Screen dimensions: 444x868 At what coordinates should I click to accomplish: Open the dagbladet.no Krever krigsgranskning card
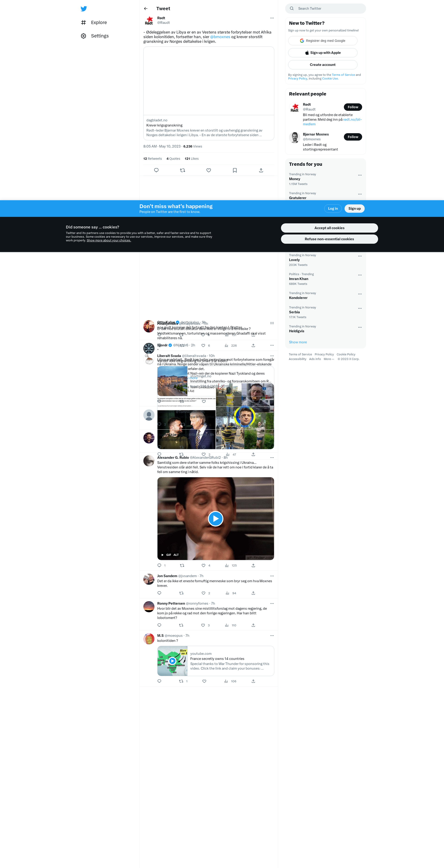tap(209, 93)
